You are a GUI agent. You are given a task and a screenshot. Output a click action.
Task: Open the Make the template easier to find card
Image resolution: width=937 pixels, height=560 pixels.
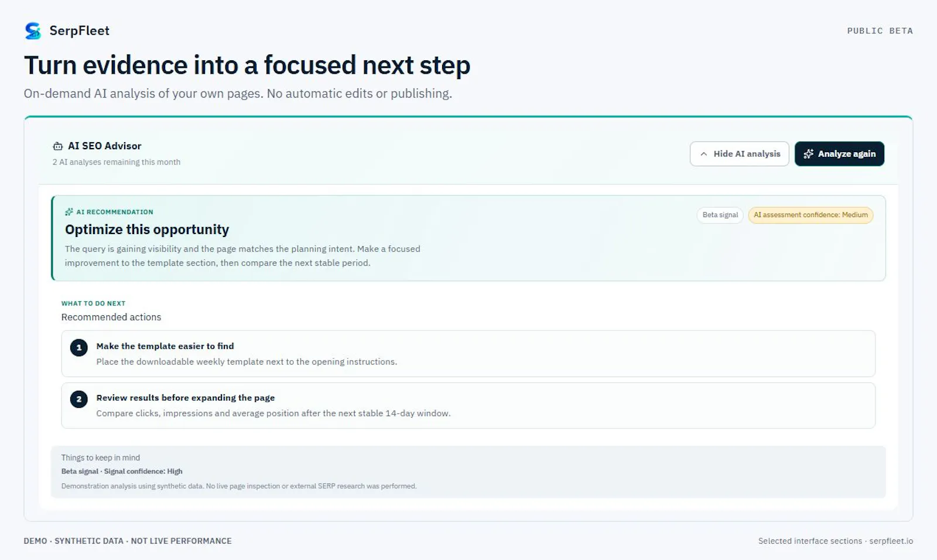pos(468,353)
